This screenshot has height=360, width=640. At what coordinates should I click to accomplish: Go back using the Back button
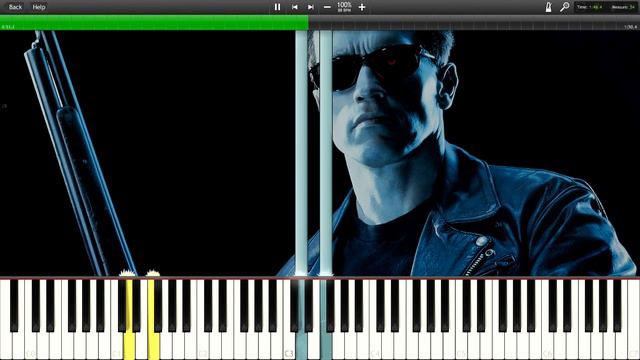pos(15,7)
